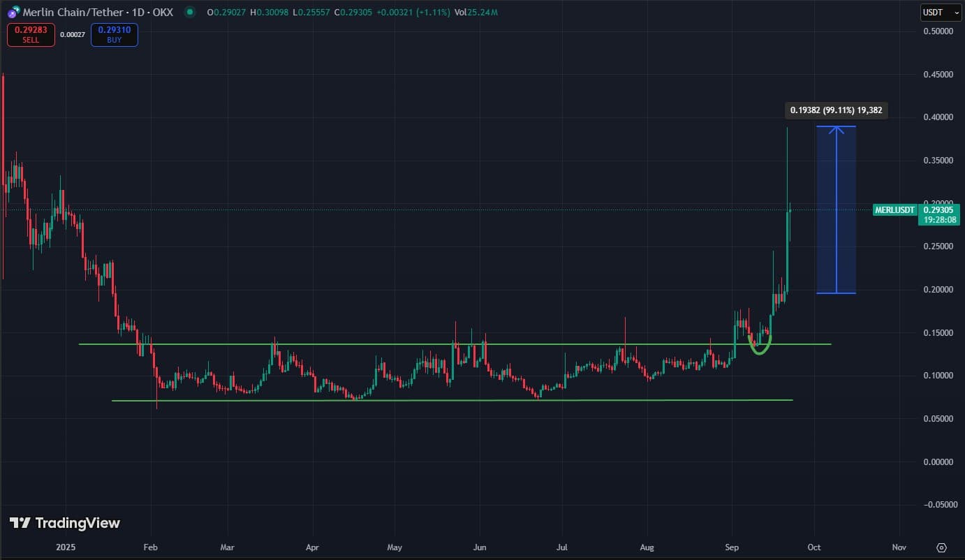Image resolution: width=965 pixels, height=560 pixels.
Task: Select the 0.19382 (99.11%) measurement label
Action: coord(835,110)
